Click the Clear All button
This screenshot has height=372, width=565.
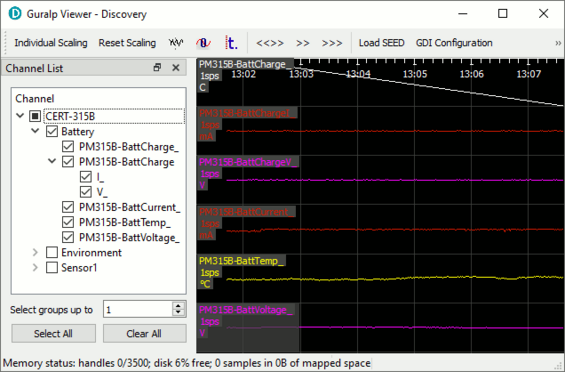coord(144,333)
